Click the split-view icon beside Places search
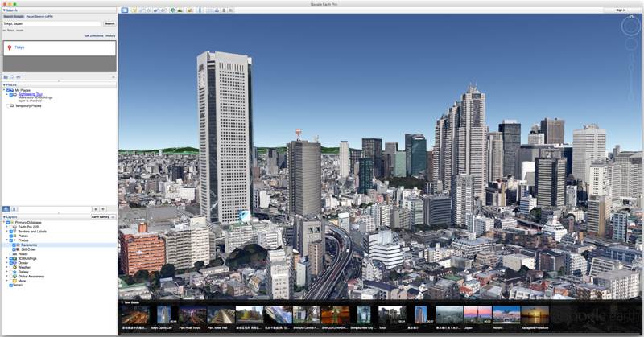The height and width of the screenshot is (337, 644). pyautogui.click(x=14, y=209)
